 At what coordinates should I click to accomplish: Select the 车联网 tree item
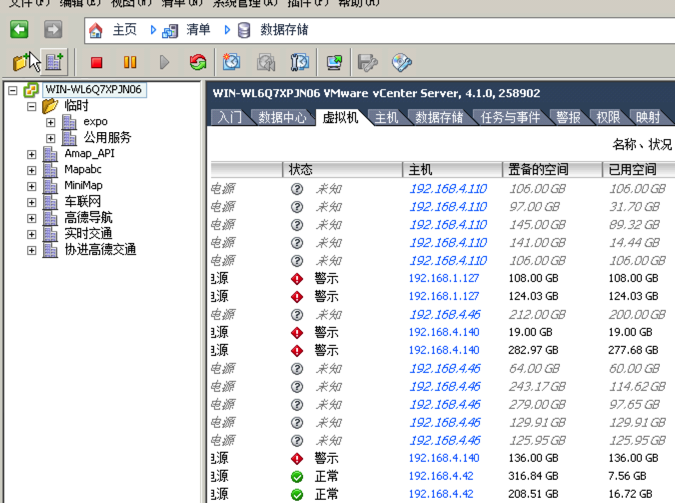83,201
